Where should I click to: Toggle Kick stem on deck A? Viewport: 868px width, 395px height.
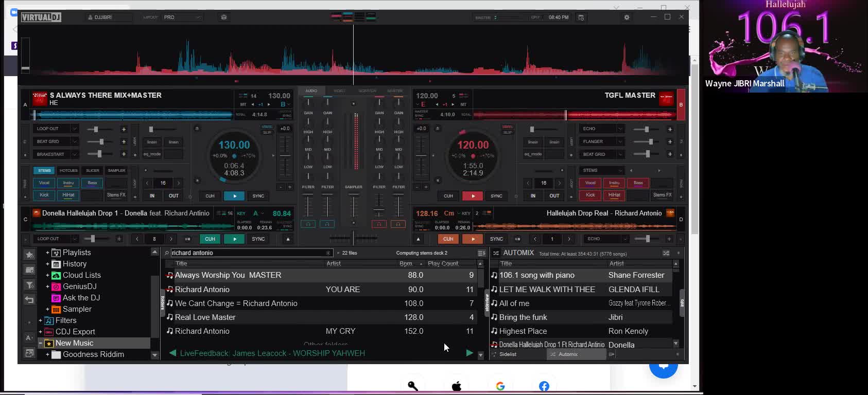coord(44,195)
